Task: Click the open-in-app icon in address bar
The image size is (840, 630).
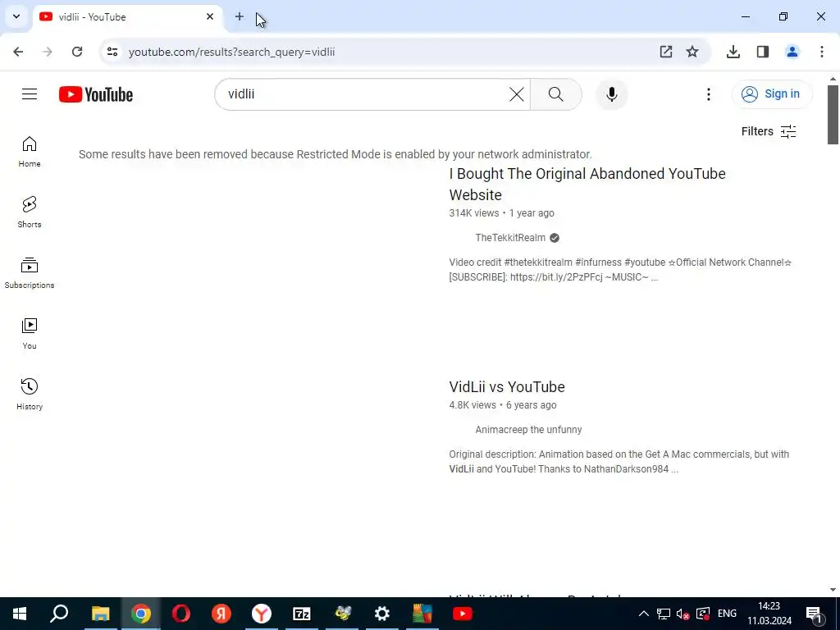Action: point(666,52)
